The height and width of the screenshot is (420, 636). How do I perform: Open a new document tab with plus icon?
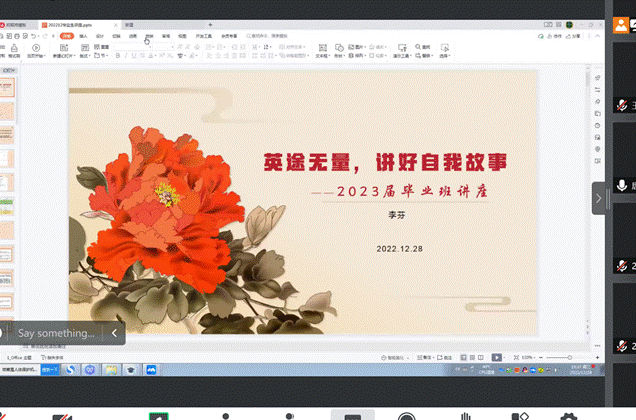coord(210,23)
